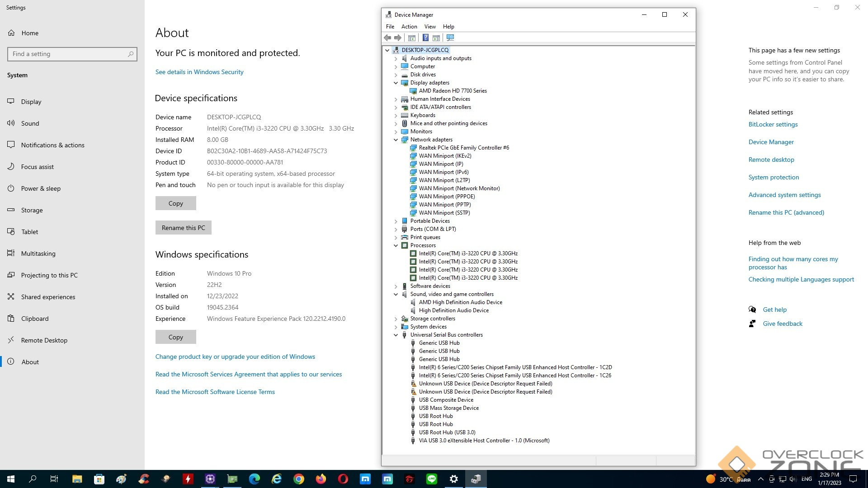Click the blue Help toolbar icon

click(425, 38)
